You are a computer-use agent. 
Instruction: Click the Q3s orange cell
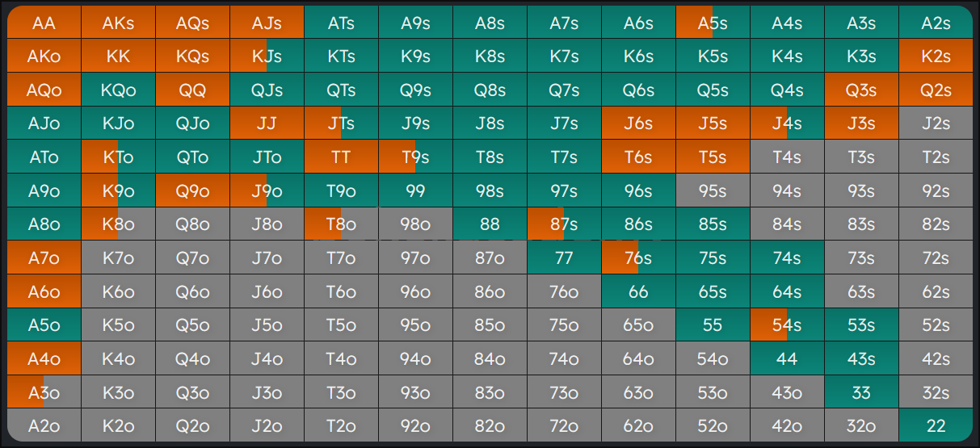pyautogui.click(x=861, y=90)
